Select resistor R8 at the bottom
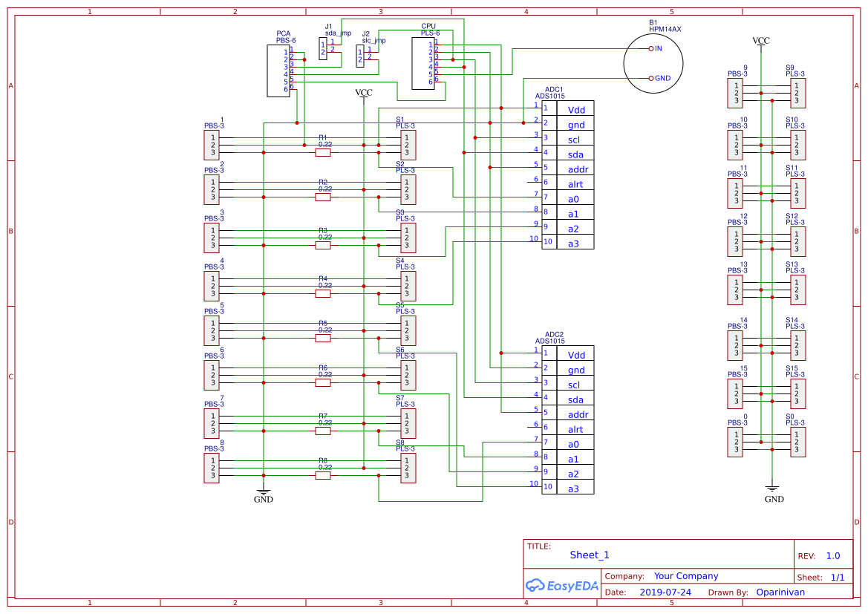Image resolution: width=868 pixels, height=614 pixels. click(x=322, y=474)
